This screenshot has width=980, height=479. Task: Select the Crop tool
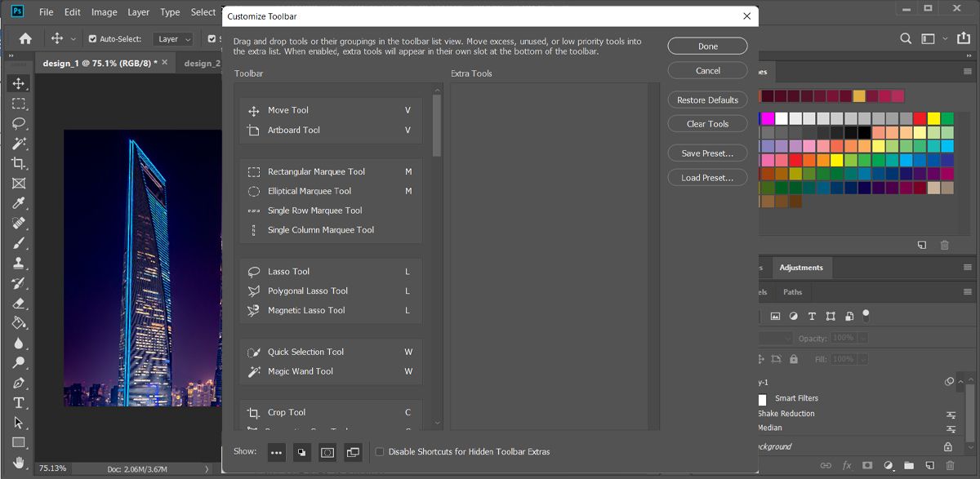click(18, 163)
